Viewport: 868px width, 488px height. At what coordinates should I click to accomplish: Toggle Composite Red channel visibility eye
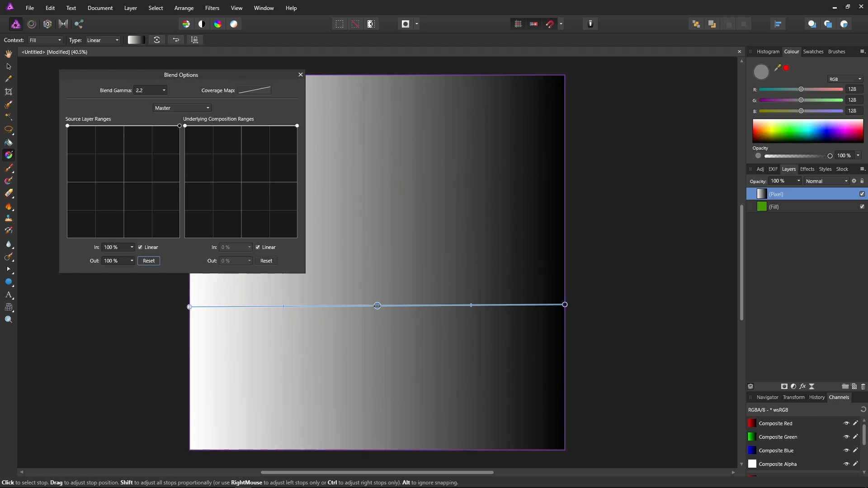[x=846, y=423]
